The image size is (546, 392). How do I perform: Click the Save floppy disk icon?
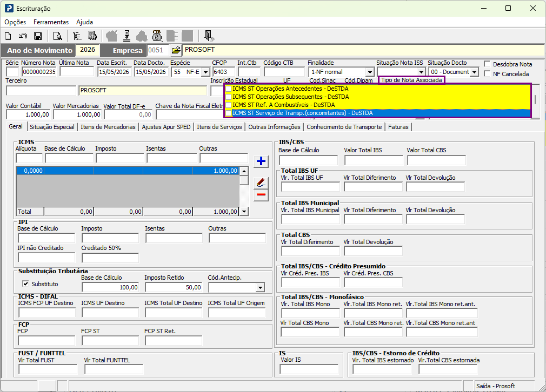(x=38, y=36)
